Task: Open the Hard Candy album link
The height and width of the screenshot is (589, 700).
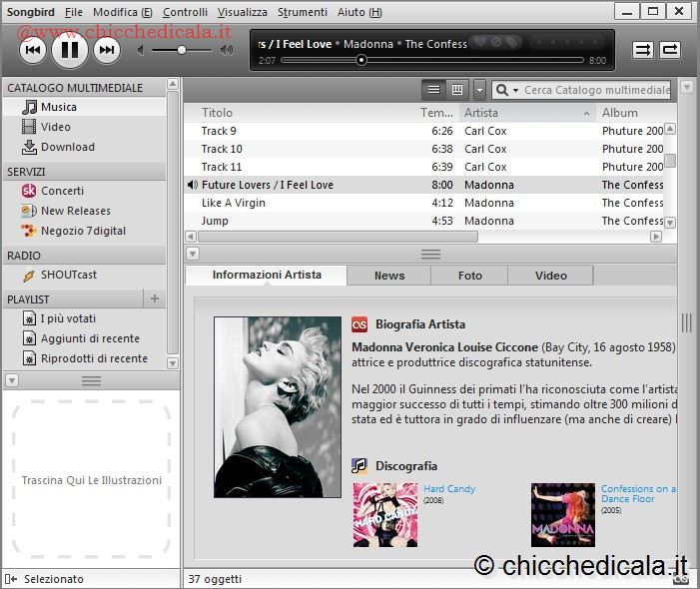Action: tap(449, 489)
